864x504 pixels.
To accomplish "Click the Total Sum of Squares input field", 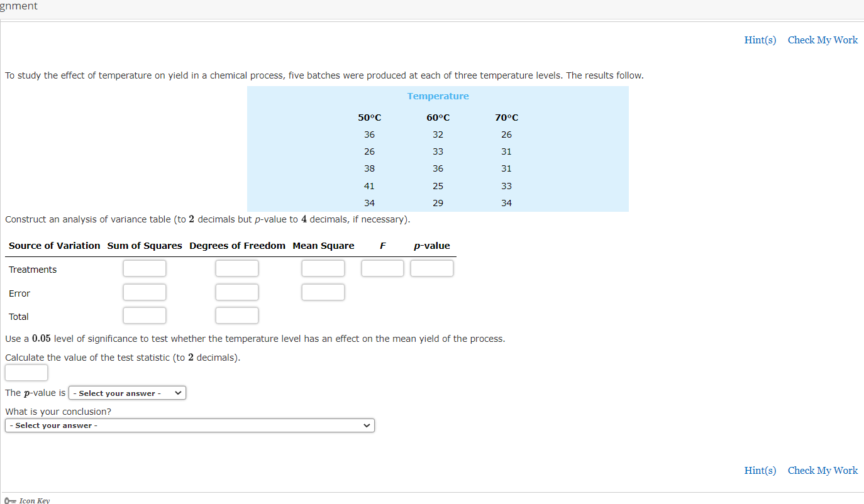I will [145, 315].
